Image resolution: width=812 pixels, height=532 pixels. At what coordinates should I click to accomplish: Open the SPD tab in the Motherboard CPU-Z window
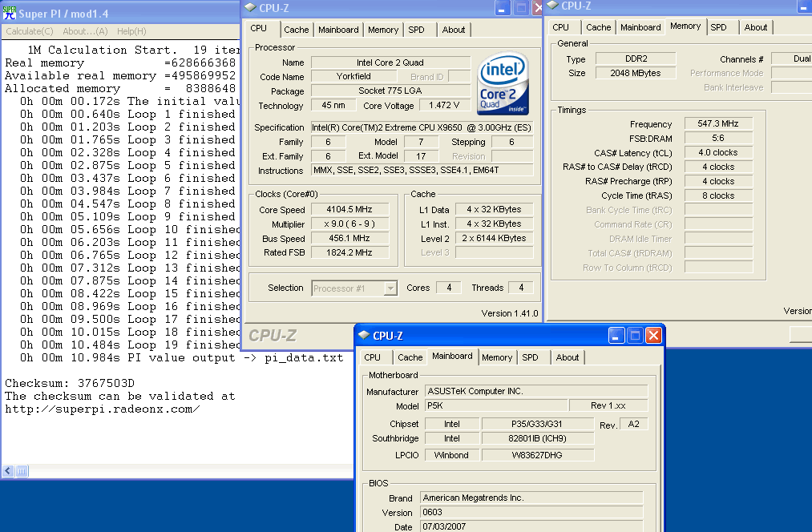pyautogui.click(x=530, y=357)
